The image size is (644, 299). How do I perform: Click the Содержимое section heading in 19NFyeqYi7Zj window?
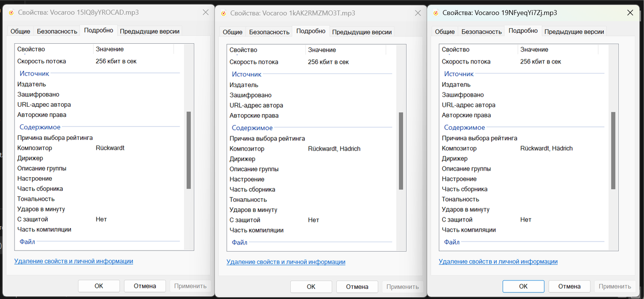coord(464,128)
